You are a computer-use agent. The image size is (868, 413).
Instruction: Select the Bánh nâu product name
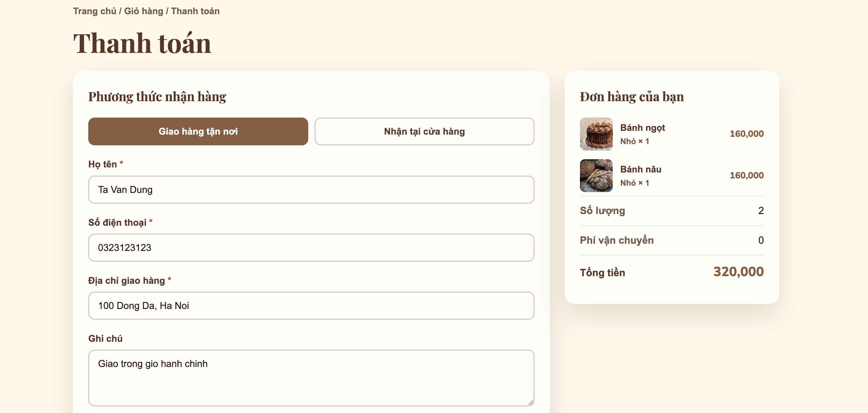(x=640, y=169)
